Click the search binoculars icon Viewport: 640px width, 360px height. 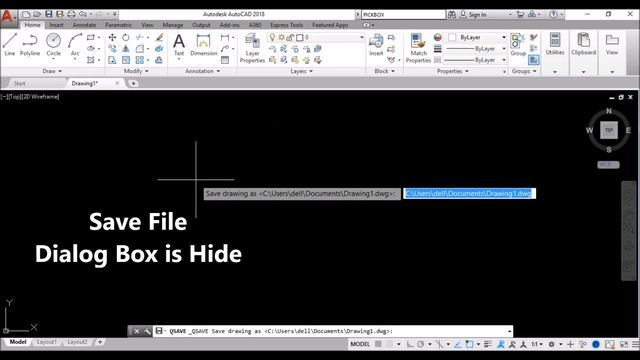(x=451, y=14)
